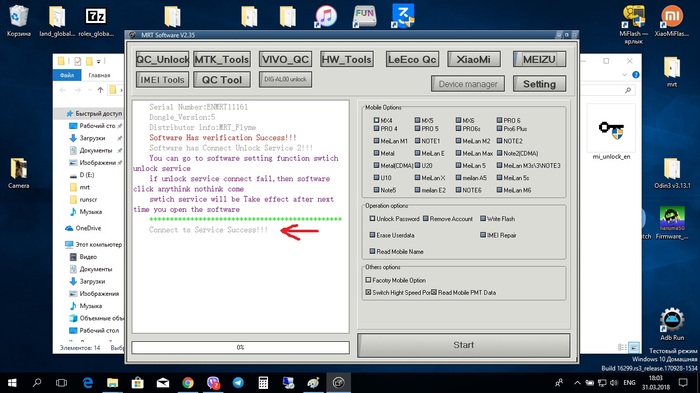Enable the Remove Account option
Screen dimensions: 700x393
point(426,218)
